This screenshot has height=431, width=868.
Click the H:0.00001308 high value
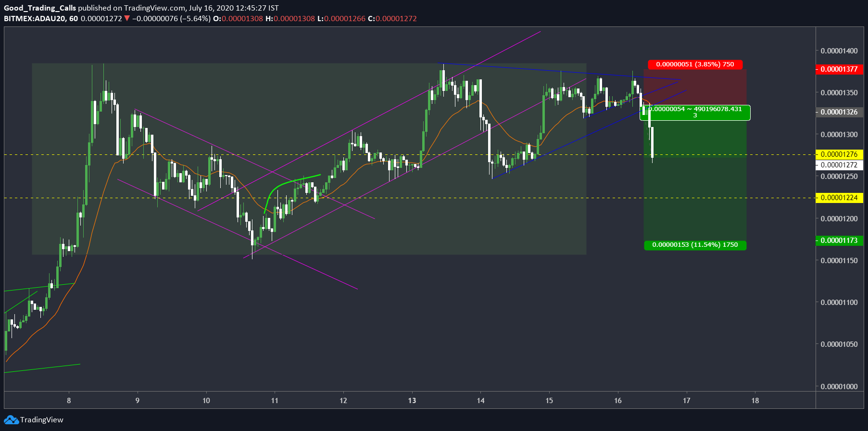click(x=290, y=19)
